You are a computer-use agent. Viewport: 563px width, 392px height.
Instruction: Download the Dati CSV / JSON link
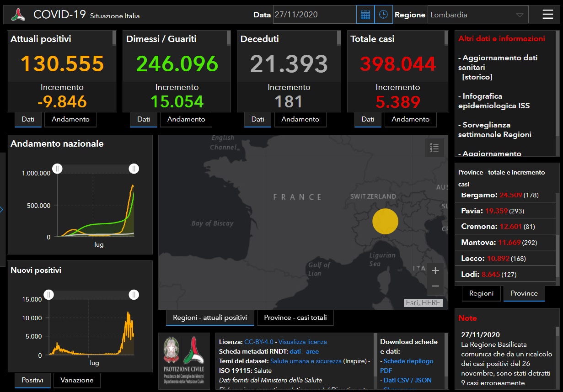pos(408,380)
